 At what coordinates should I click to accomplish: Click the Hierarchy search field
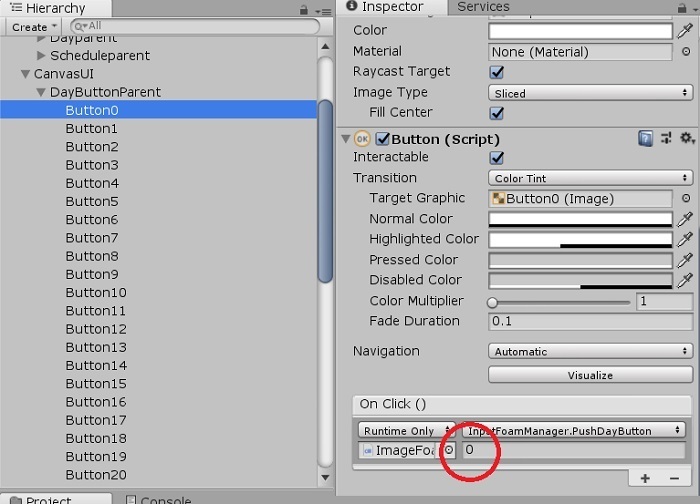click(195, 27)
